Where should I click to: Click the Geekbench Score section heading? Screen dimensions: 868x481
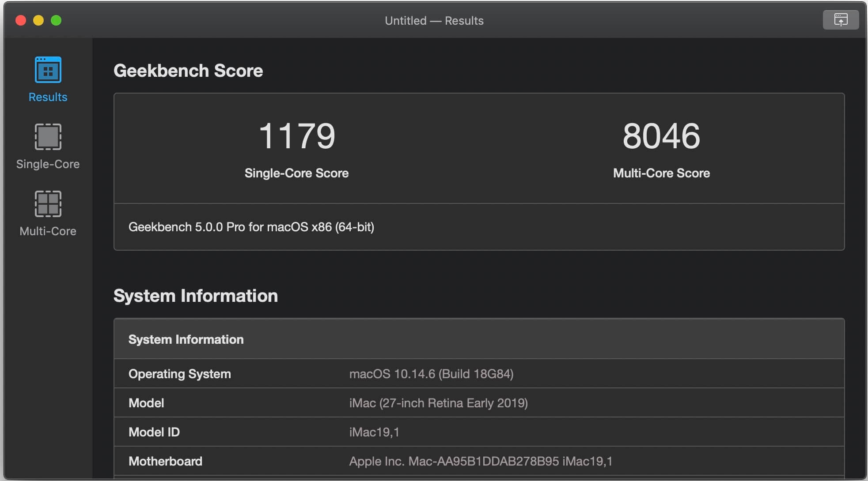point(188,71)
